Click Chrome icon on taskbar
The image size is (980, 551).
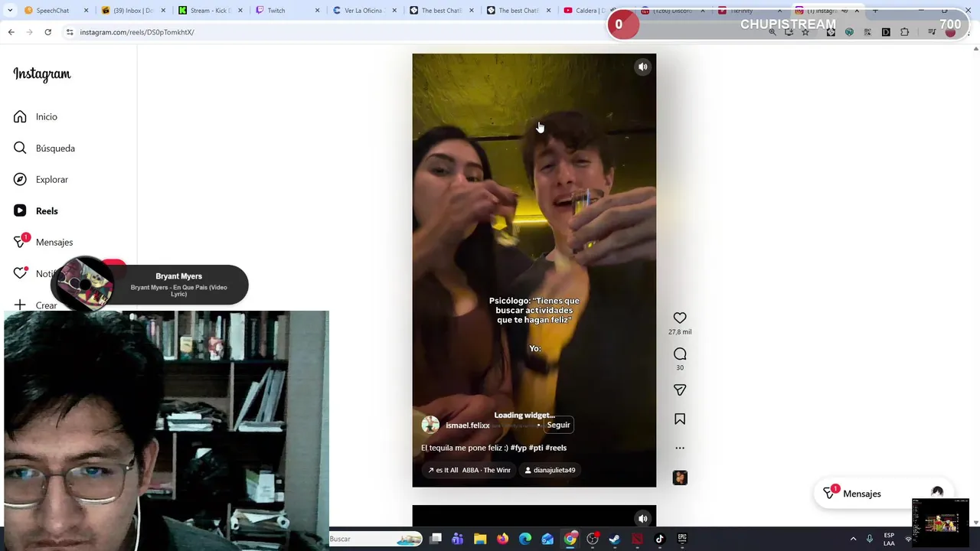pos(570,539)
